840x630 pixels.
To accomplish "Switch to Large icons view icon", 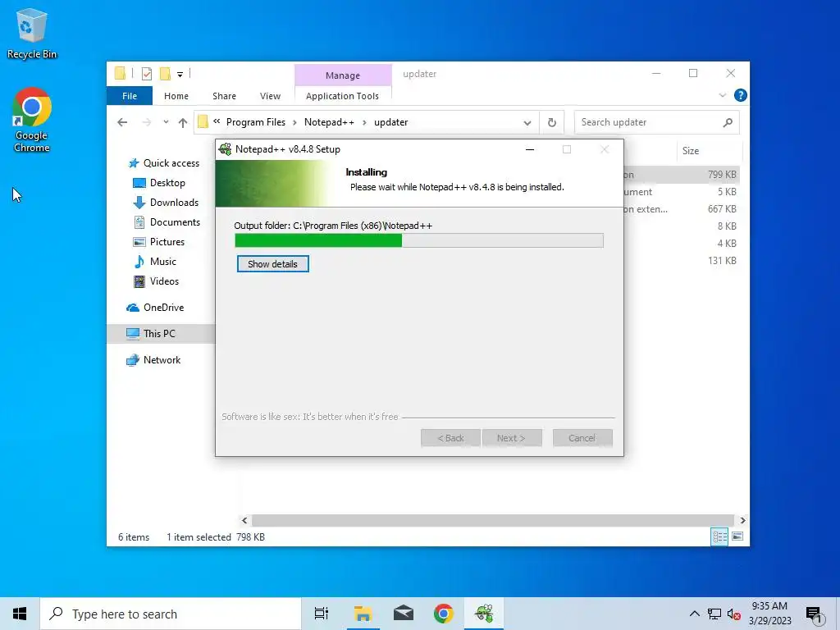I will [x=737, y=536].
